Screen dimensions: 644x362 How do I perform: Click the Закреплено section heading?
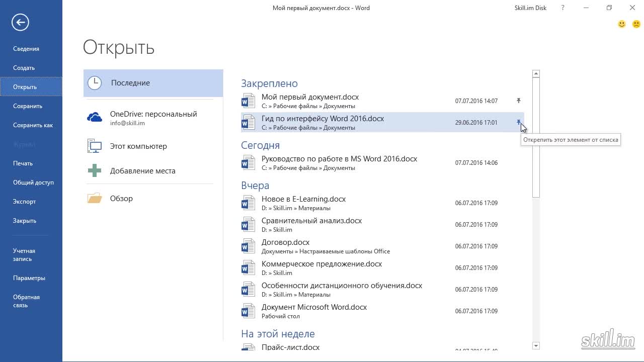[x=269, y=83]
